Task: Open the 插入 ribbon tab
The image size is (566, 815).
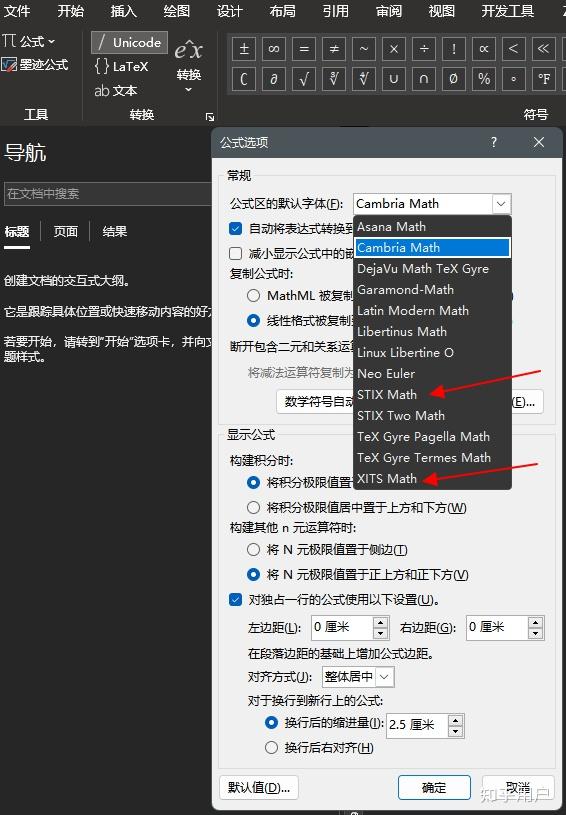Action: pyautogui.click(x=123, y=11)
